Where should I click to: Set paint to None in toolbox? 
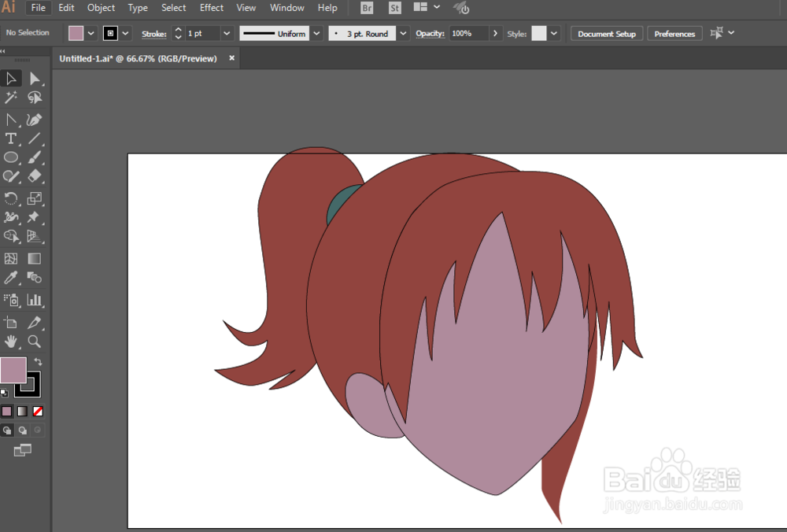click(x=38, y=411)
